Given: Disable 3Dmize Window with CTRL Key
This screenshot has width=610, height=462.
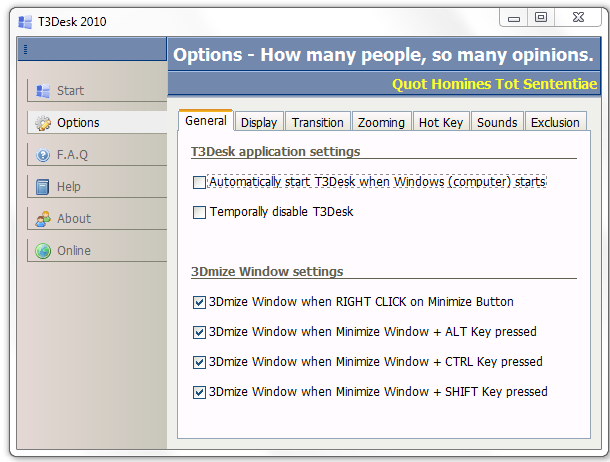Looking at the screenshot, I should pyautogui.click(x=199, y=362).
